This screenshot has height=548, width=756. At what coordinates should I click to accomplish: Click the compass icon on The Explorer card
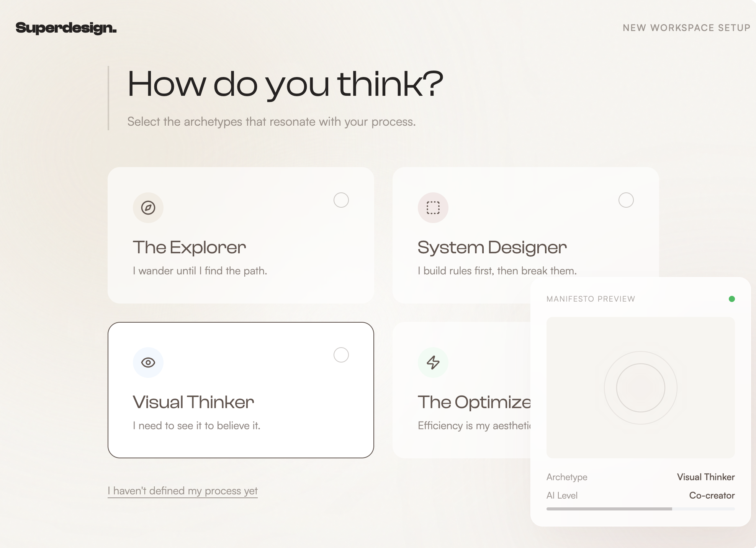[148, 208]
